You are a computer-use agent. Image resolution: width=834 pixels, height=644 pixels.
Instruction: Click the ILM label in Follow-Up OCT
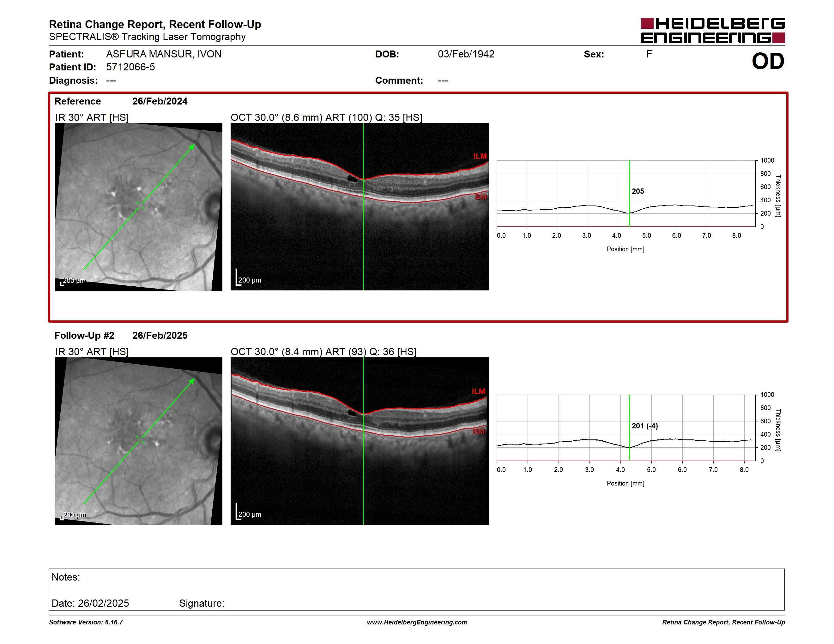(x=478, y=391)
